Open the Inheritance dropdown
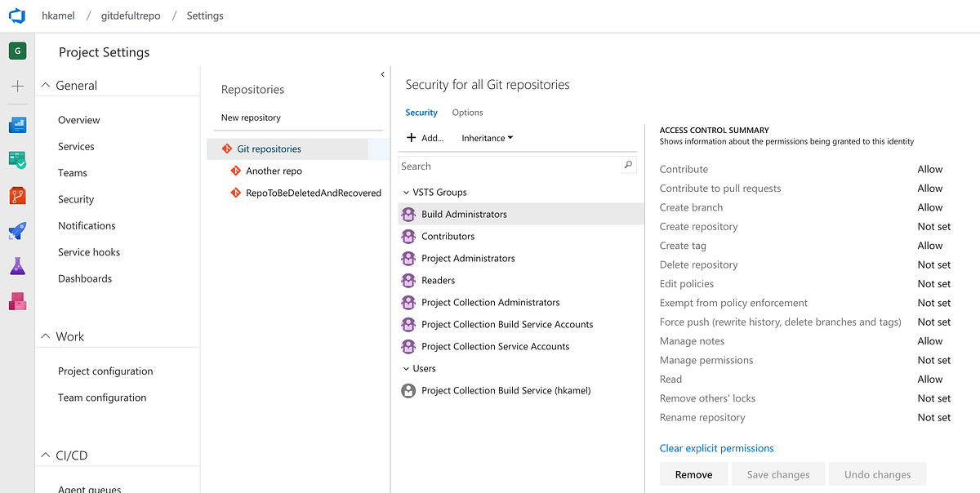 click(x=487, y=137)
